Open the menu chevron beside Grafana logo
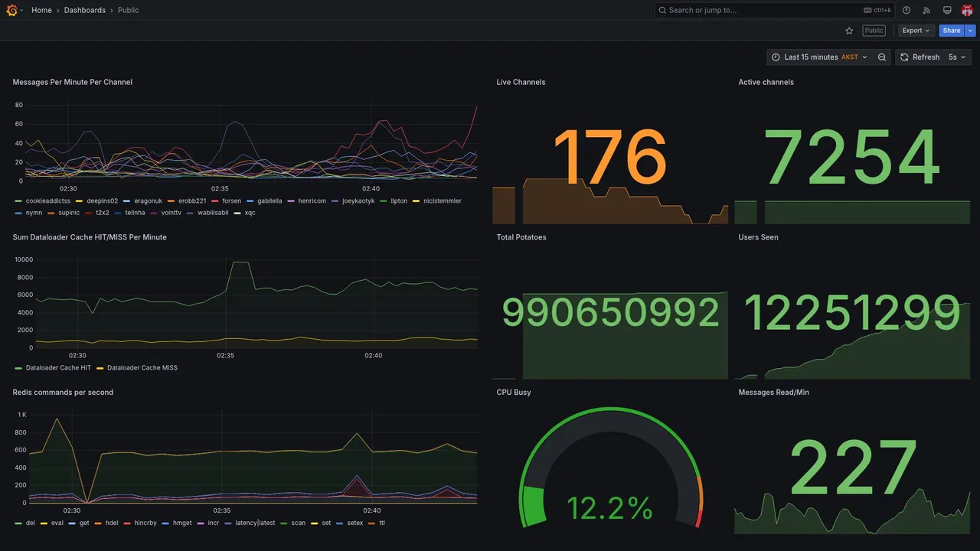The width and height of the screenshot is (980, 551). 21,10
